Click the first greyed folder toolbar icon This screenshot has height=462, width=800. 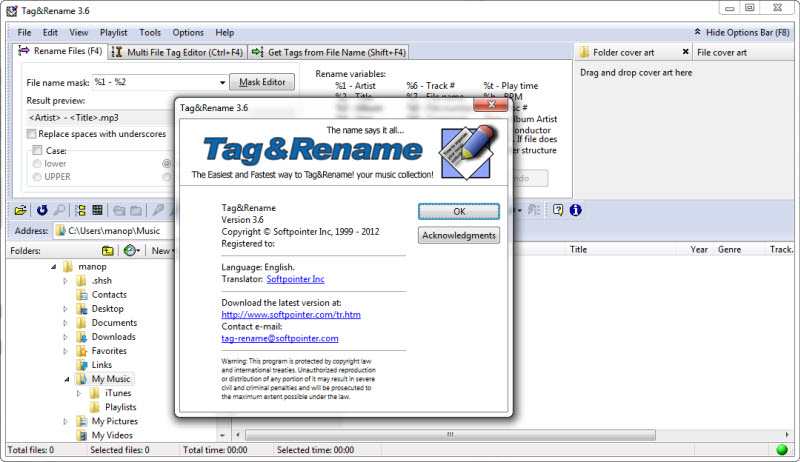point(119,210)
